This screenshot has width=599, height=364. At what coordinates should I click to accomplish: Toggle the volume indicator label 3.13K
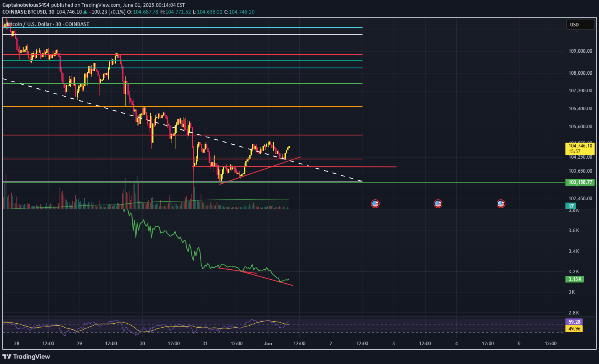click(574, 279)
